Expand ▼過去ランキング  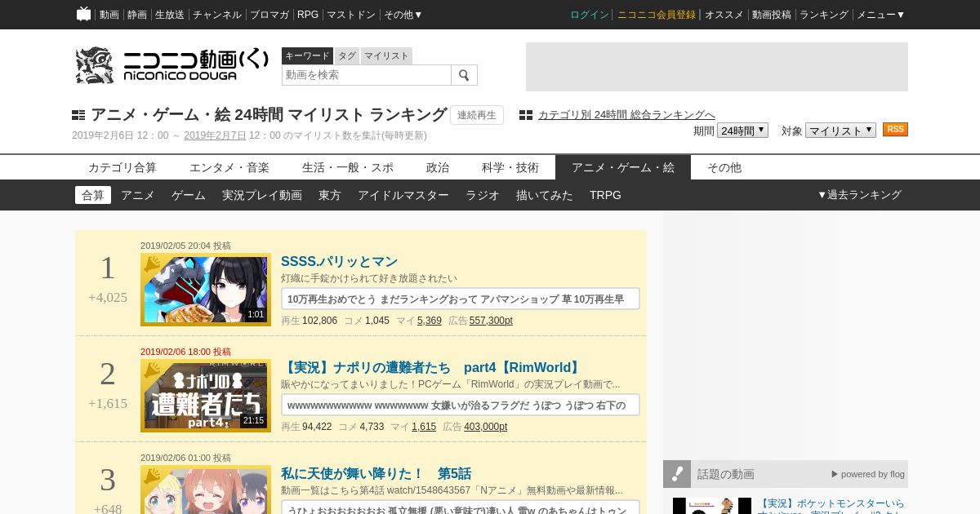pyautogui.click(x=859, y=195)
